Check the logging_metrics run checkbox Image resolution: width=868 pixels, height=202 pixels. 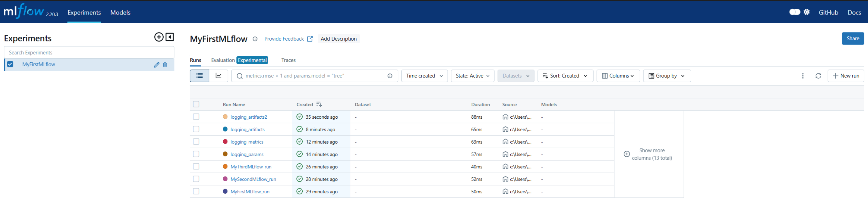point(196,142)
